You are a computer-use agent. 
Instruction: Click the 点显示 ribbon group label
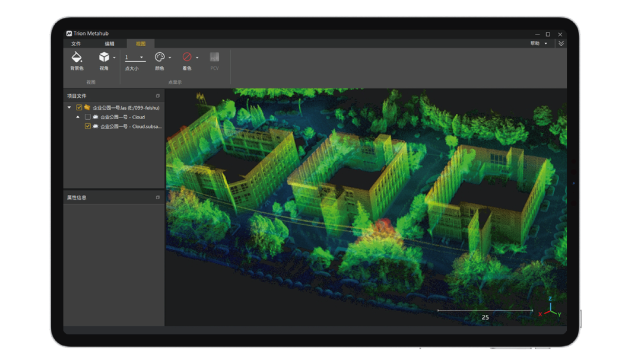click(174, 82)
